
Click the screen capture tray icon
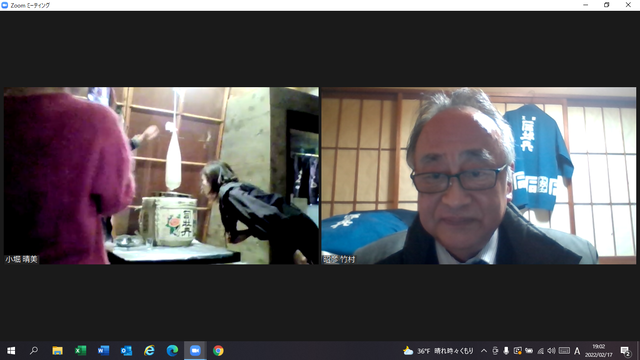(518, 351)
